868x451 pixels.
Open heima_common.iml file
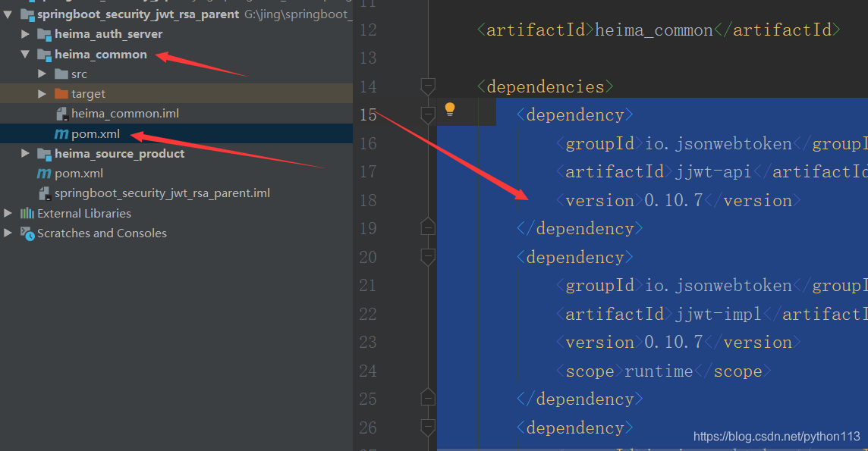125,113
